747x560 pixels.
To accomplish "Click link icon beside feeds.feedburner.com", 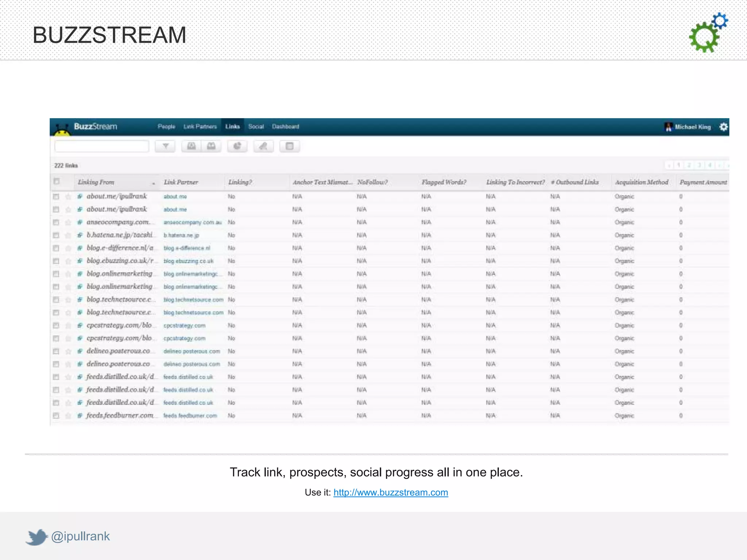I will pos(80,416).
